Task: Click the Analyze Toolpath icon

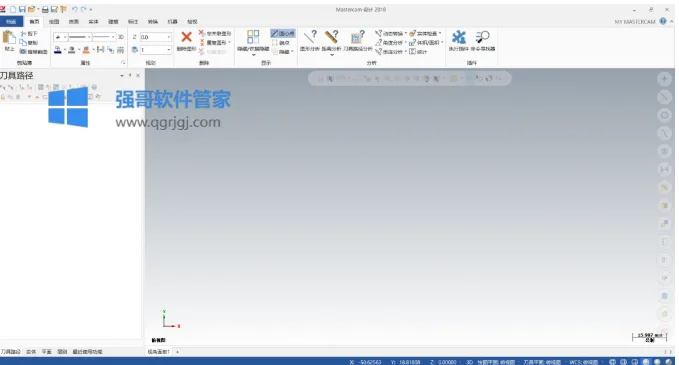Action: [x=358, y=37]
